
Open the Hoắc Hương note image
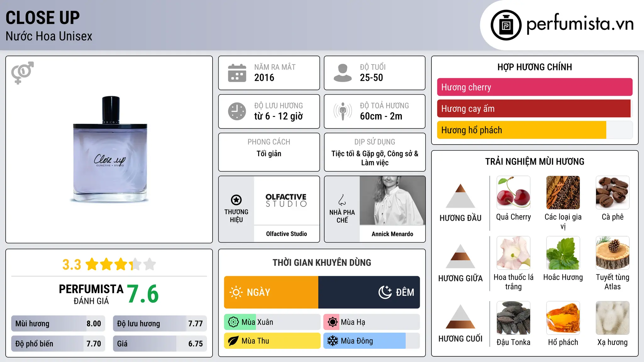563,253
